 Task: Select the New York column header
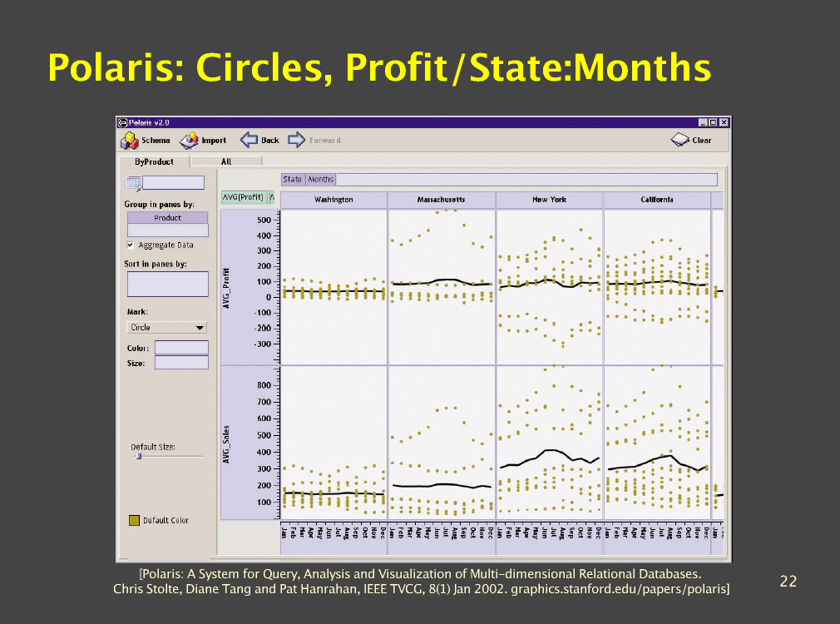[549, 200]
